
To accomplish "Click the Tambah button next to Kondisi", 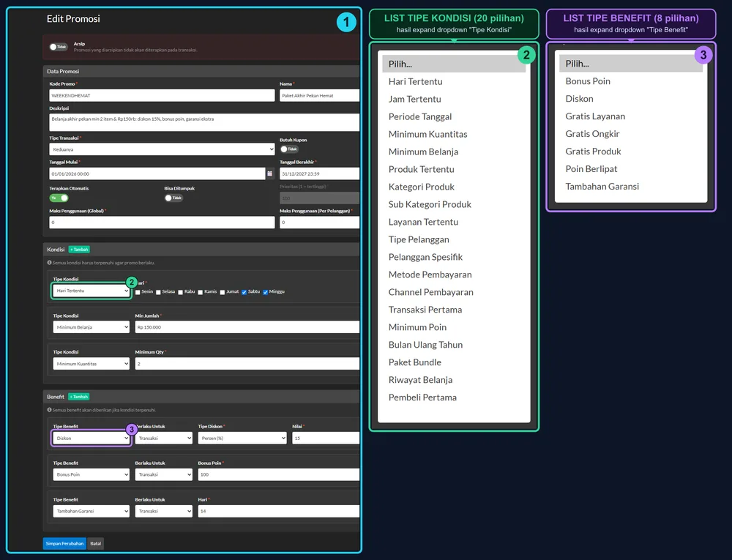I will [79, 250].
